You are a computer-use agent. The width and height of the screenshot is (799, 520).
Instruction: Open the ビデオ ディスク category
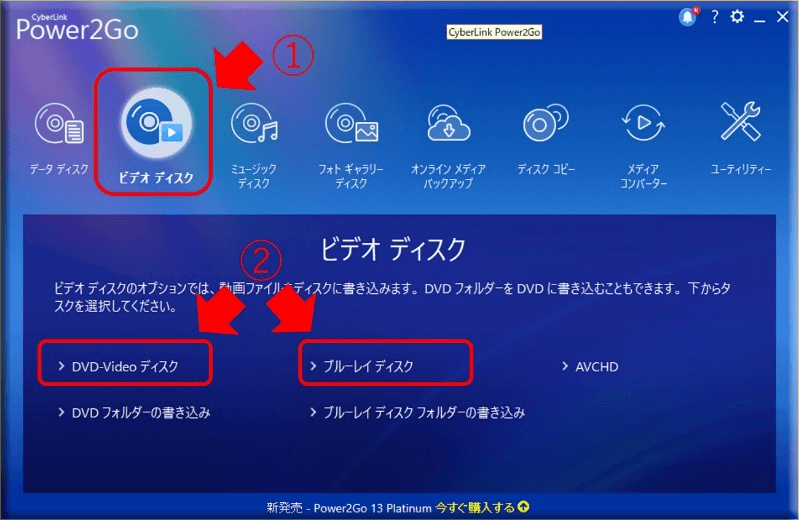[x=155, y=135]
